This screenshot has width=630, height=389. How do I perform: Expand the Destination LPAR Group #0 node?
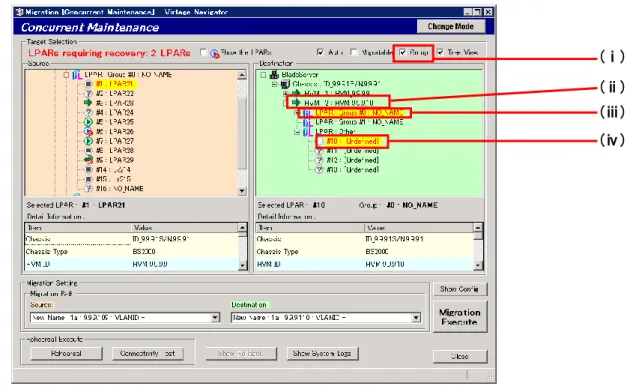(x=297, y=113)
